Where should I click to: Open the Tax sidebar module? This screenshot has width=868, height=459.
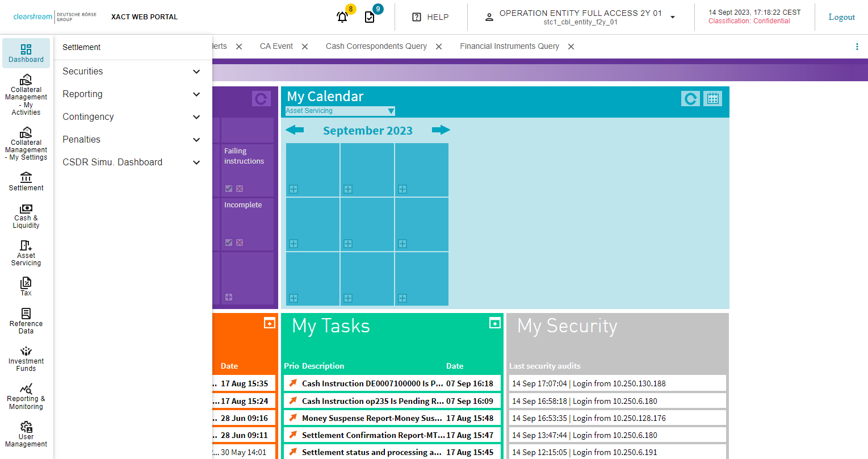(26, 286)
